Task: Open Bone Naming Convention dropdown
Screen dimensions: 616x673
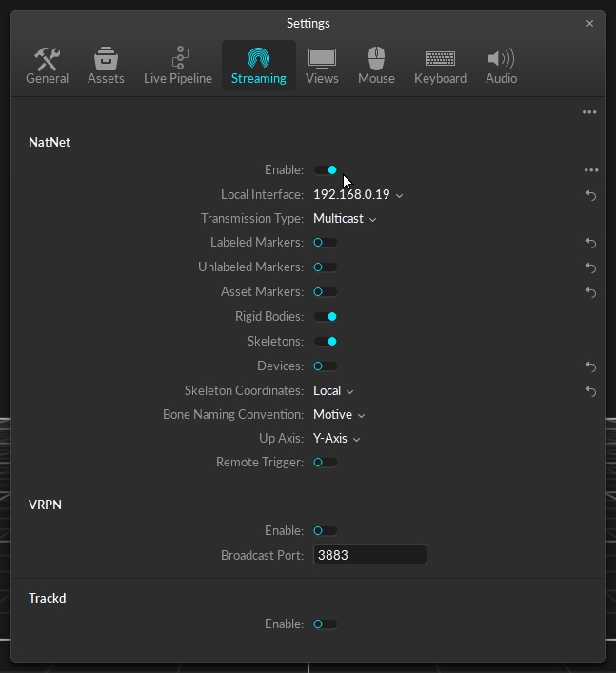Action: click(339, 415)
